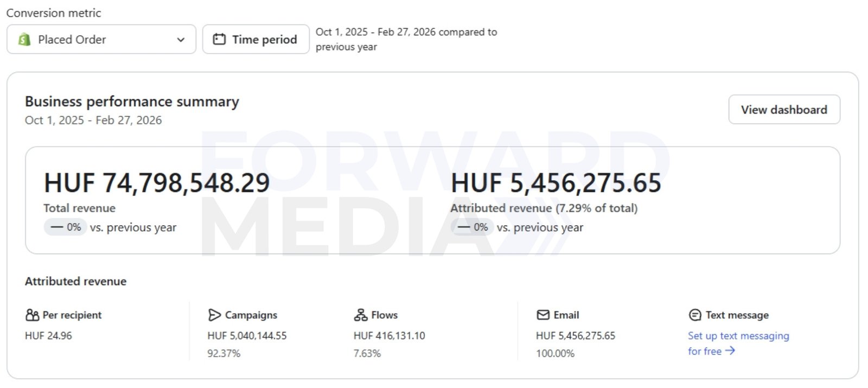Viewport: 868px width, 388px height.
Task: Click the Shopify bag icon in dropdown
Action: [24, 40]
